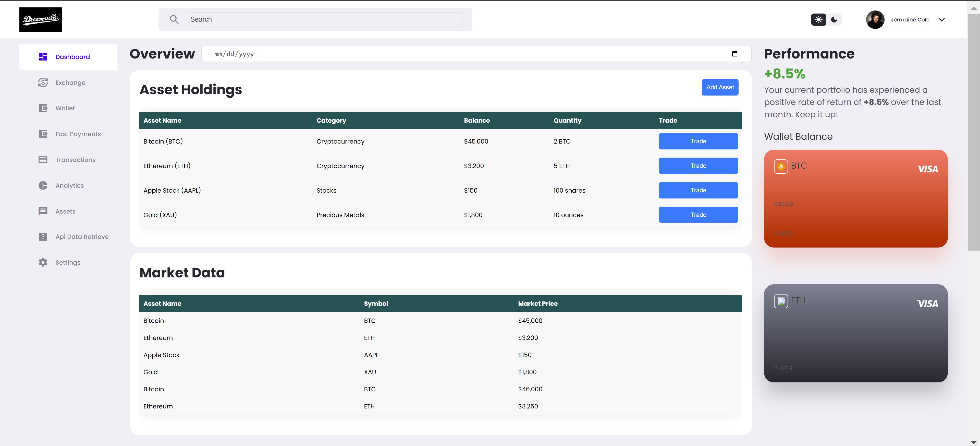Click the ETH card image icon

(781, 301)
